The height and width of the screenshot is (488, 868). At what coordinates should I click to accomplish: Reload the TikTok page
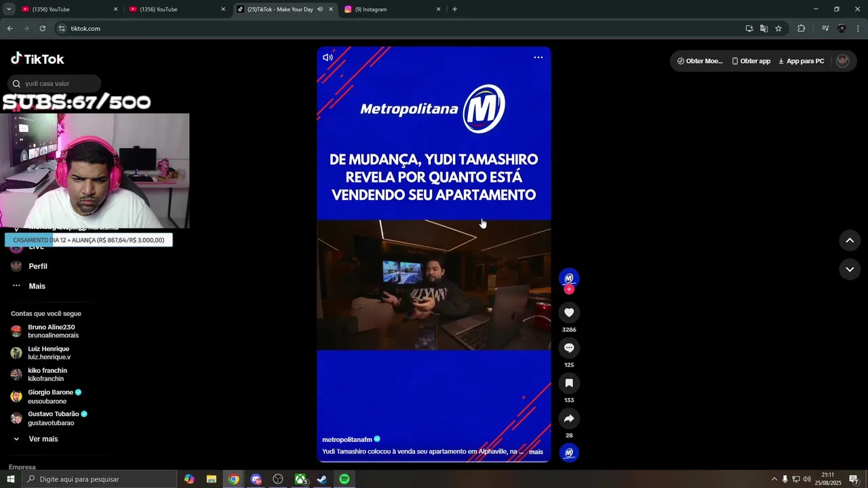point(42,28)
